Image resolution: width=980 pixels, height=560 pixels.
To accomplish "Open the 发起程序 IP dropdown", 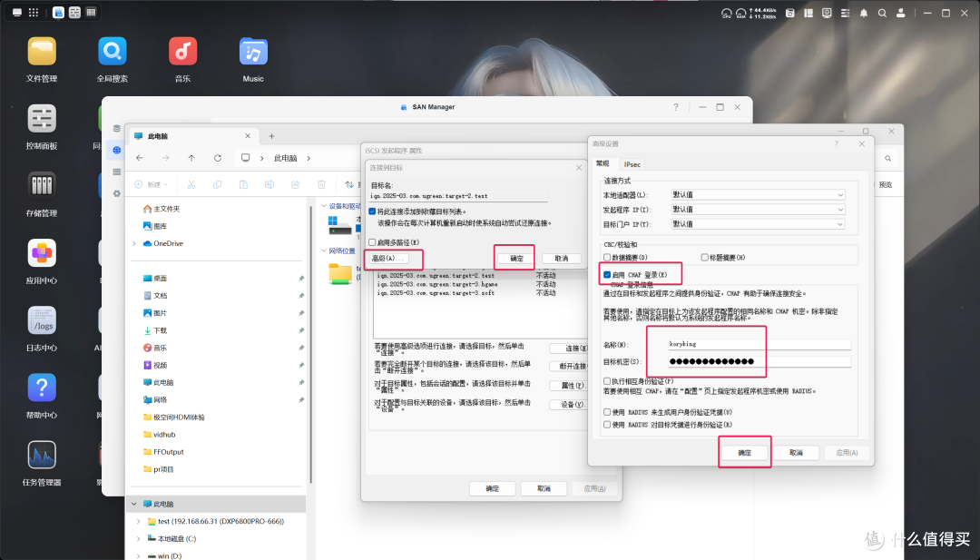I will (x=758, y=209).
